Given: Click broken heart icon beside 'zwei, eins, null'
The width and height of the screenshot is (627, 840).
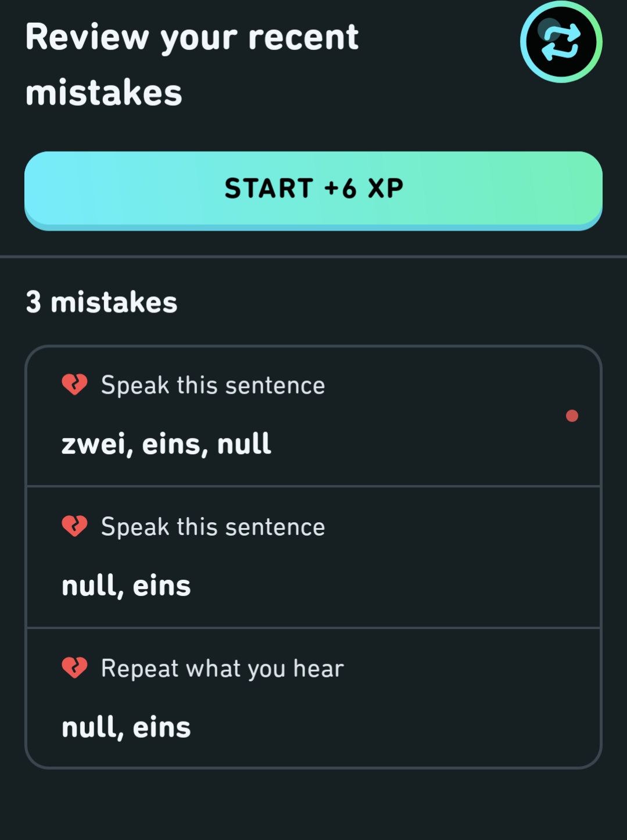Looking at the screenshot, I should coord(74,385).
